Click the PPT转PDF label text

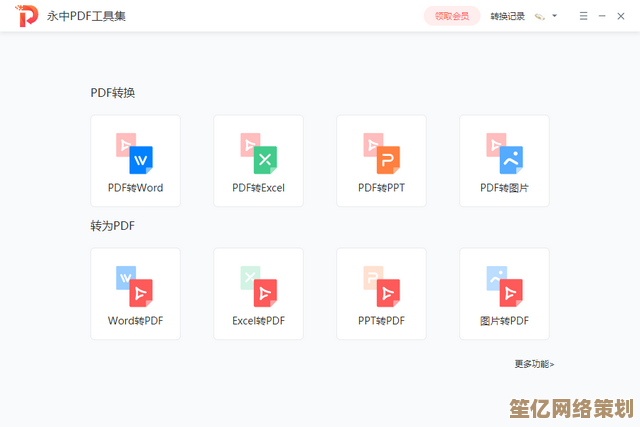(382, 321)
